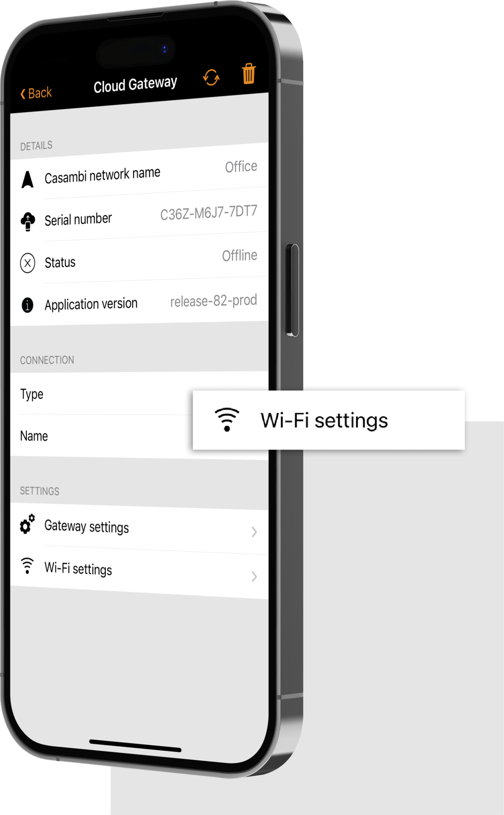Tap the Wi-Fi icon in the callout box
Screen dimensions: 504x815
coord(227,420)
